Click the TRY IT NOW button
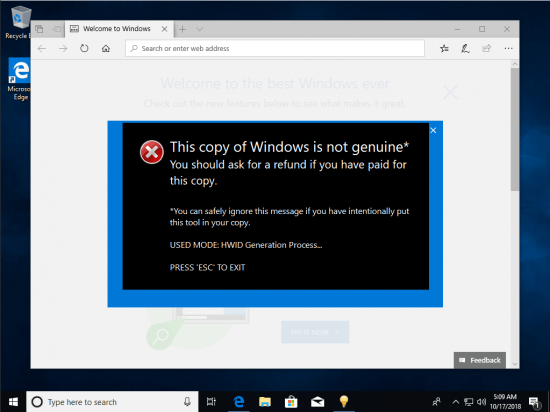This screenshot has width=550, height=412. click(x=315, y=332)
